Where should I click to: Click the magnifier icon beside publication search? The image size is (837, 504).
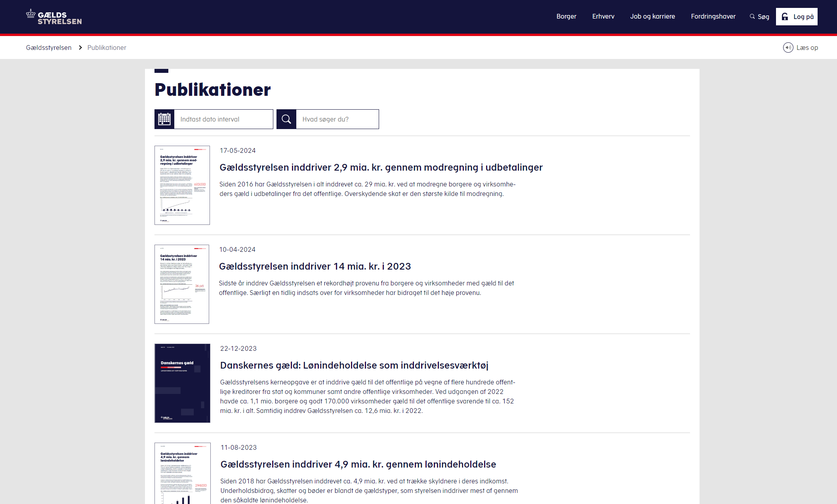coord(286,119)
